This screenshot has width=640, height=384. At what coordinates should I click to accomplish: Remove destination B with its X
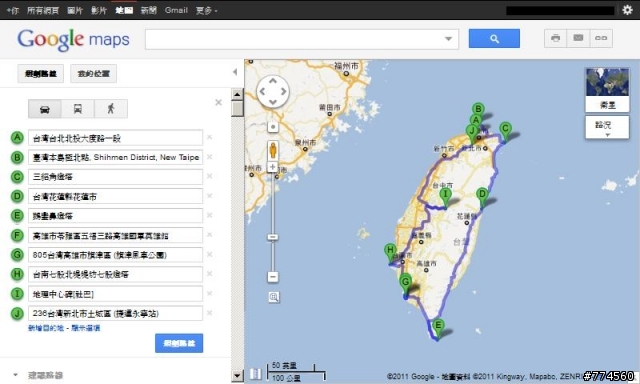(209, 157)
